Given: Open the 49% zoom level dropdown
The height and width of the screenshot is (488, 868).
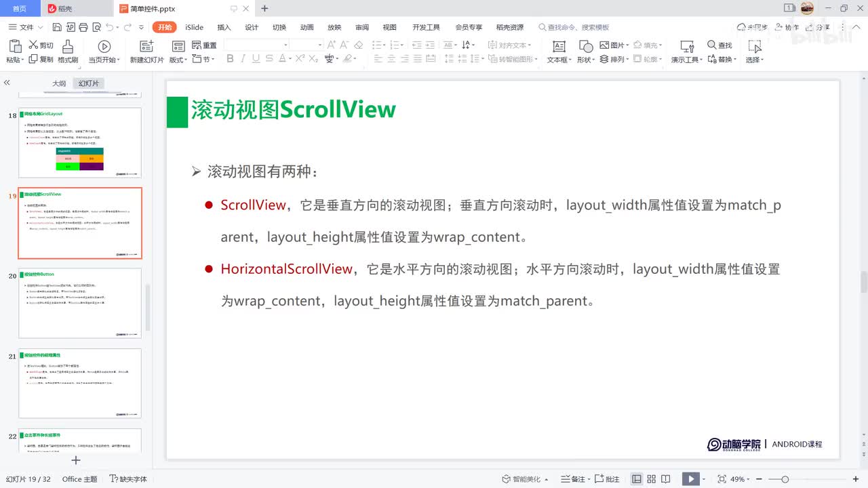Looking at the screenshot, I should [741, 479].
